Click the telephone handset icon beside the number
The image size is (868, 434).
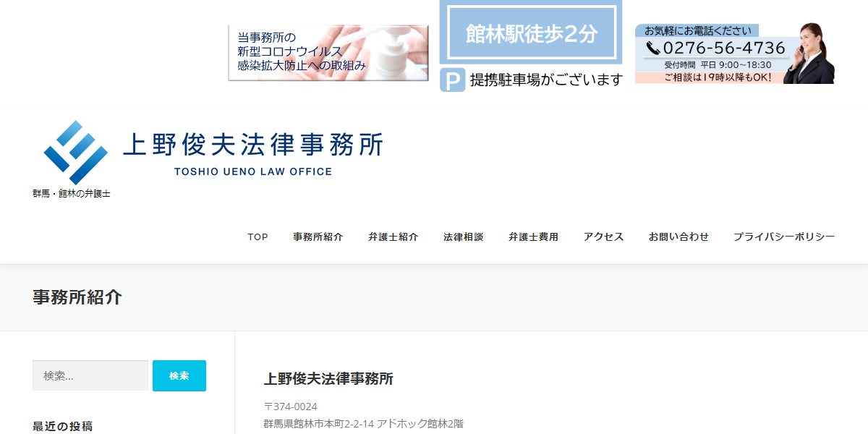(653, 48)
